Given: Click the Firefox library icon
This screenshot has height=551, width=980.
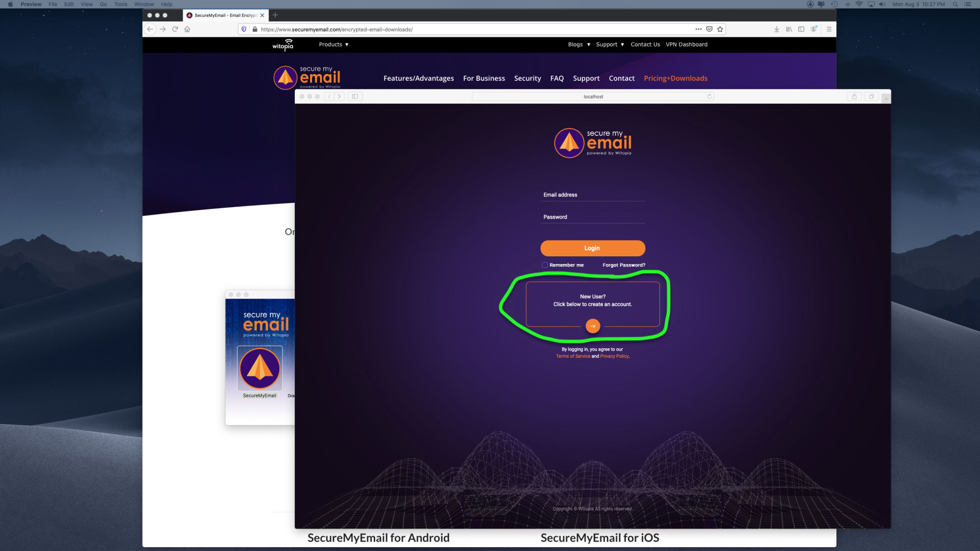Looking at the screenshot, I should pos(789,29).
